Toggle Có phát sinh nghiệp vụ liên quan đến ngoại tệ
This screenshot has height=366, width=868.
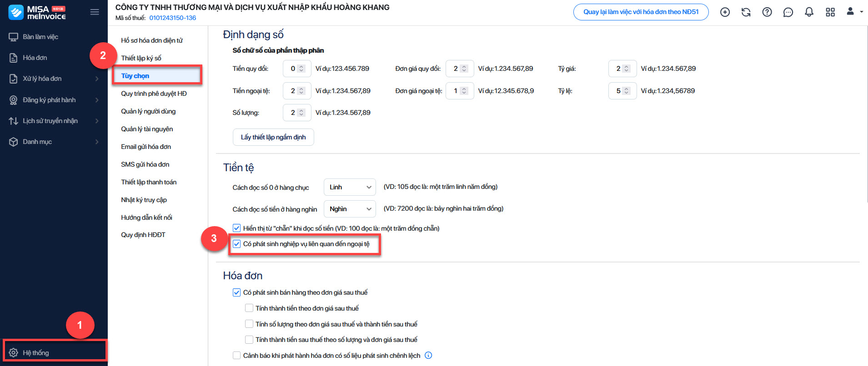point(236,244)
